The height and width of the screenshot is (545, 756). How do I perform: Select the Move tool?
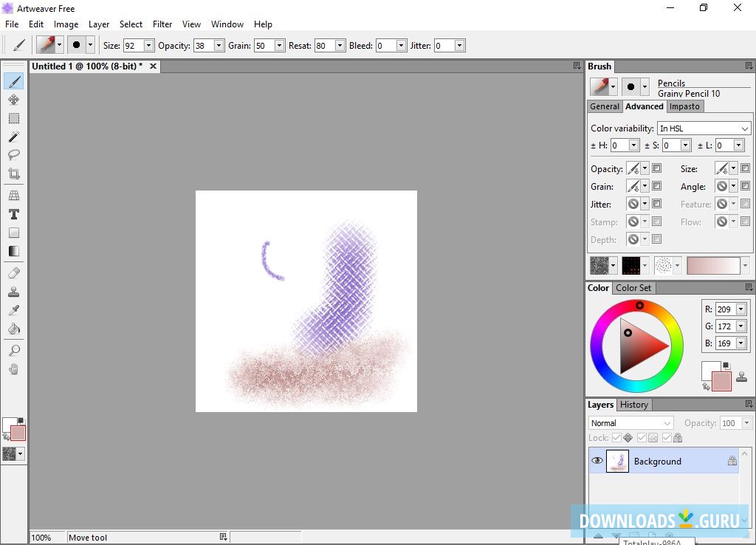pos(15,100)
